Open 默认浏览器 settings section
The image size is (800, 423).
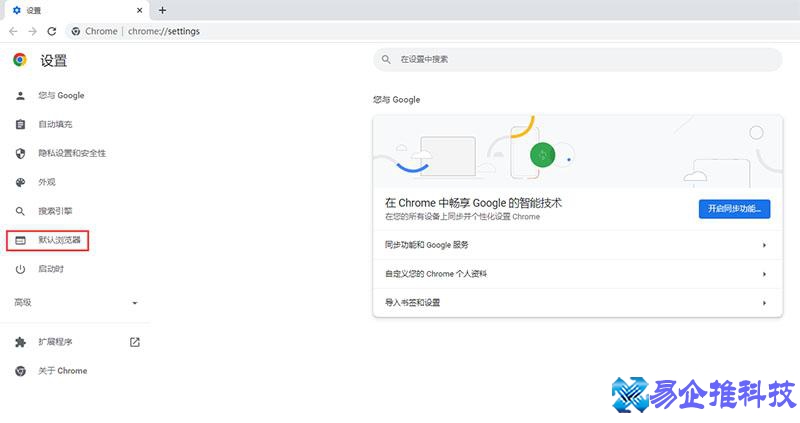[x=59, y=240]
